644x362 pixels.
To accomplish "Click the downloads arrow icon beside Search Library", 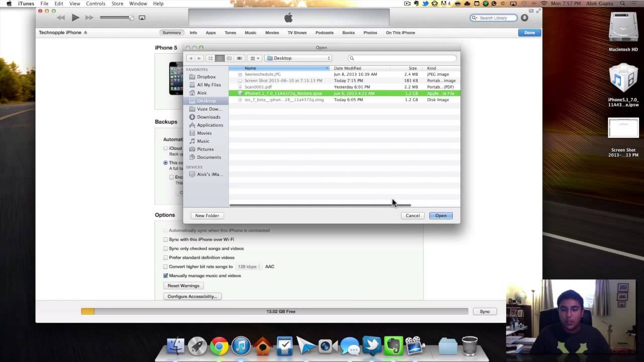I will pos(524,18).
